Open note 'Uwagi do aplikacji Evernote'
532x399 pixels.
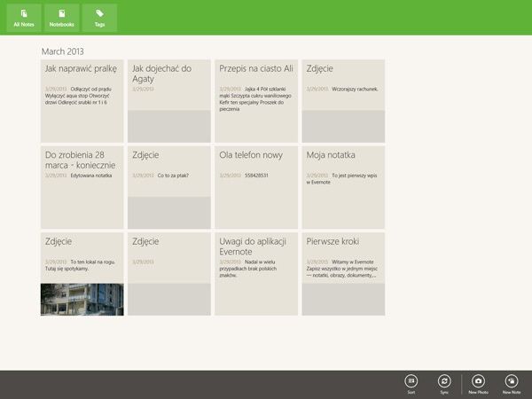pyautogui.click(x=256, y=274)
